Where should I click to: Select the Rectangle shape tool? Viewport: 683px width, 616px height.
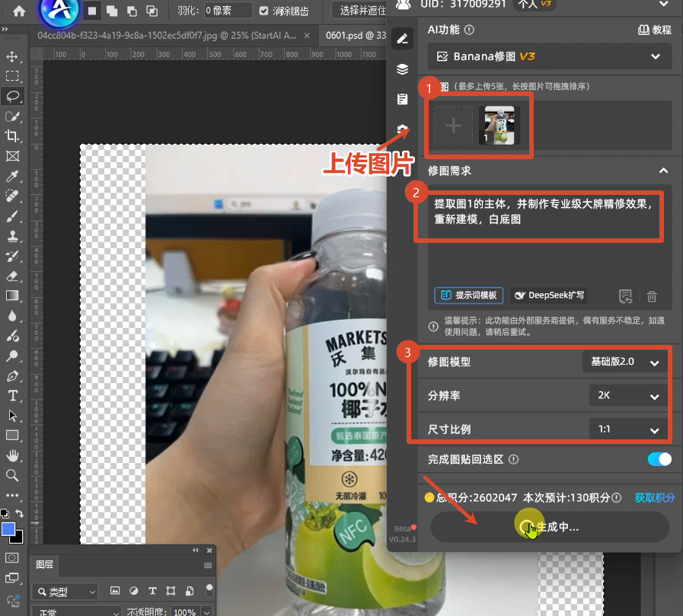(12, 436)
